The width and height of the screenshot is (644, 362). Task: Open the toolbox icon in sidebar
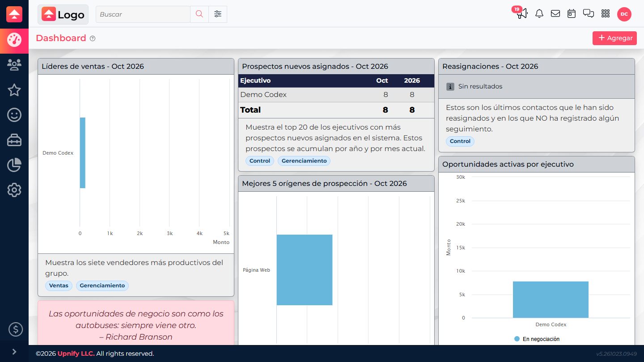tap(14, 140)
